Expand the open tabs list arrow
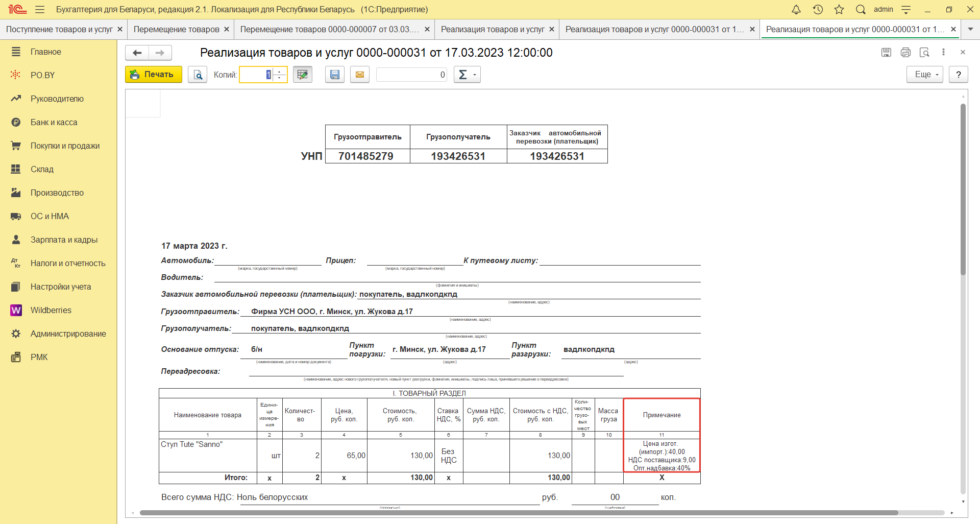 click(x=970, y=29)
